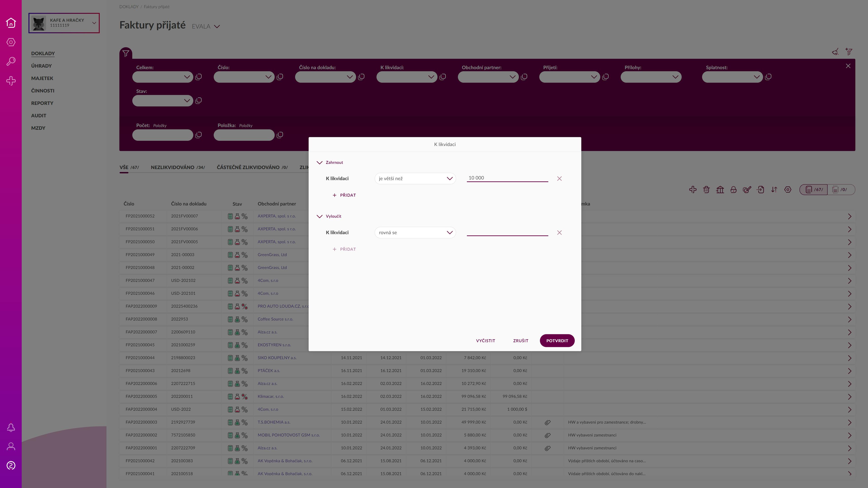This screenshot has height=488, width=868.
Task: Click copy icon next to Celkem filter
Action: coord(199,77)
